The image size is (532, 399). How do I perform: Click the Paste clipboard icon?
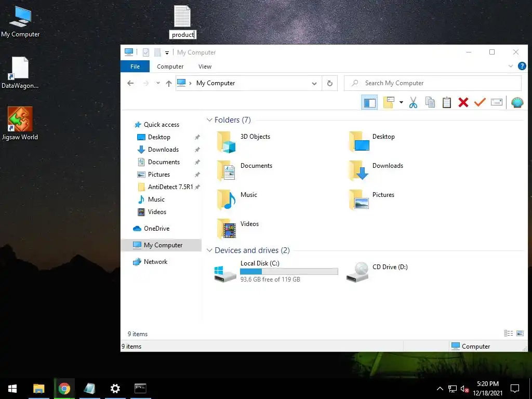[446, 102]
